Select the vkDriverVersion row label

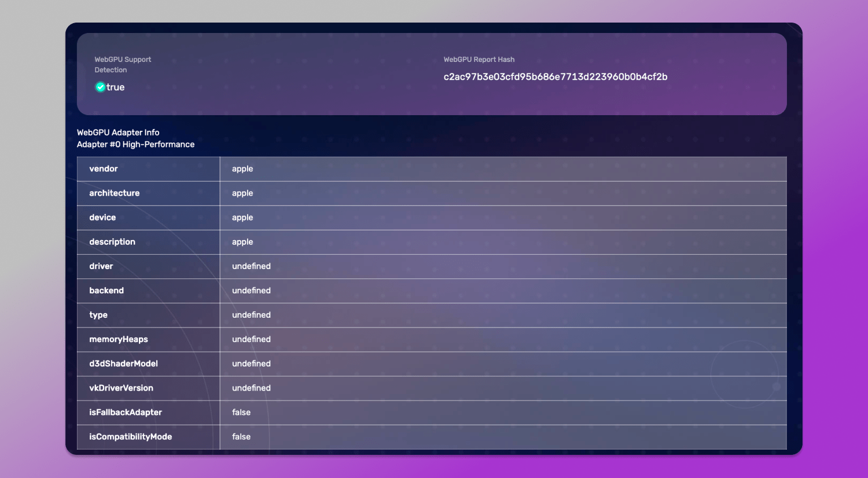[x=120, y=388]
